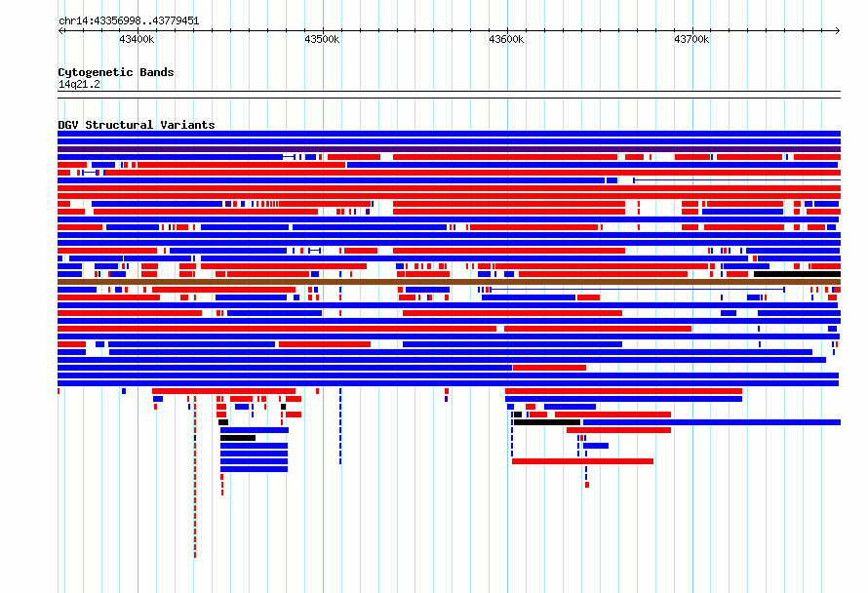The width and height of the screenshot is (868, 593).
Task: Click the 43600k ruler label
Action: (506, 39)
